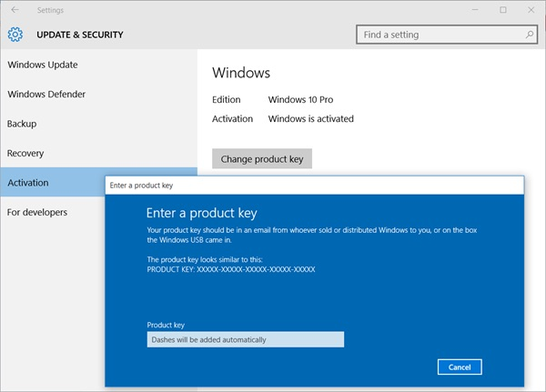546x392 pixels.
Task: Go to Windows Defender settings
Action: (47, 94)
